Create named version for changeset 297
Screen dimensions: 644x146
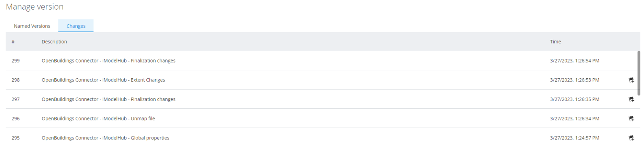(x=631, y=99)
